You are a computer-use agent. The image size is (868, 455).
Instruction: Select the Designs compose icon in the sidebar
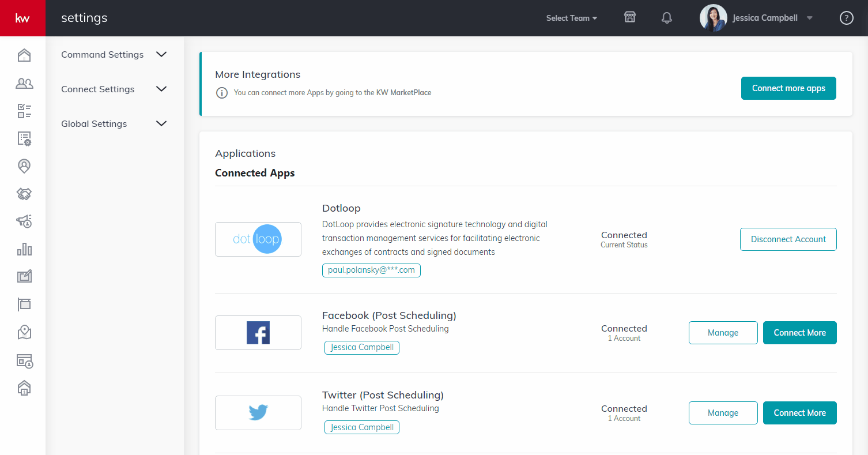tap(24, 276)
